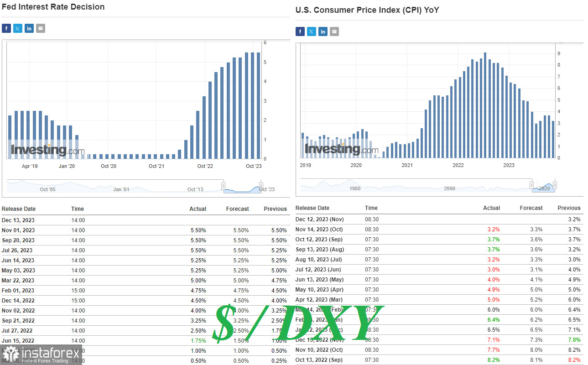The height and width of the screenshot is (365, 588).
Task: Select the Dec 14, 2022 Fed release date
Action: (18, 301)
